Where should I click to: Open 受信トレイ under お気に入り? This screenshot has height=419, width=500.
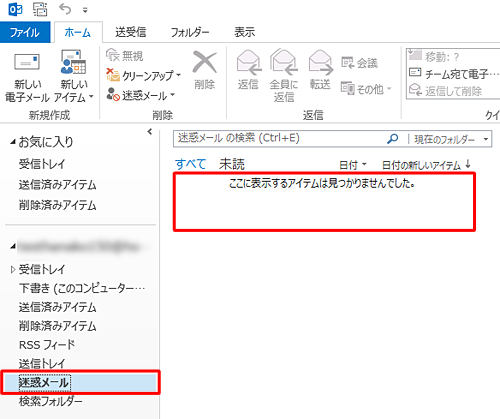[x=42, y=164]
